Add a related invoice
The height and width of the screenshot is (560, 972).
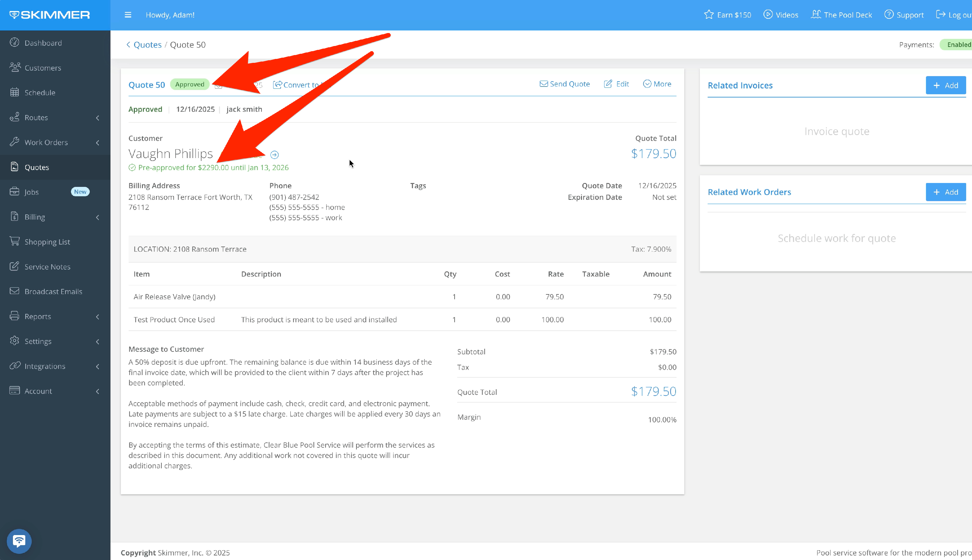pyautogui.click(x=945, y=86)
